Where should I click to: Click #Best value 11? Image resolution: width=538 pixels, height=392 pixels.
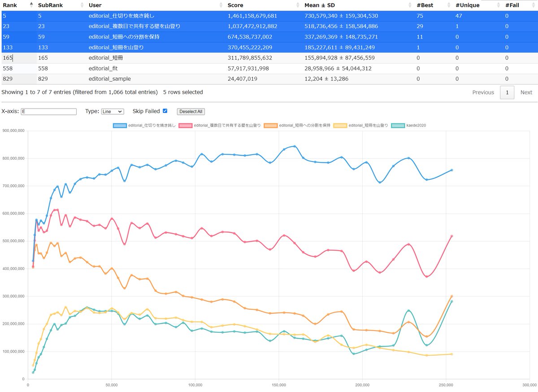click(420, 37)
